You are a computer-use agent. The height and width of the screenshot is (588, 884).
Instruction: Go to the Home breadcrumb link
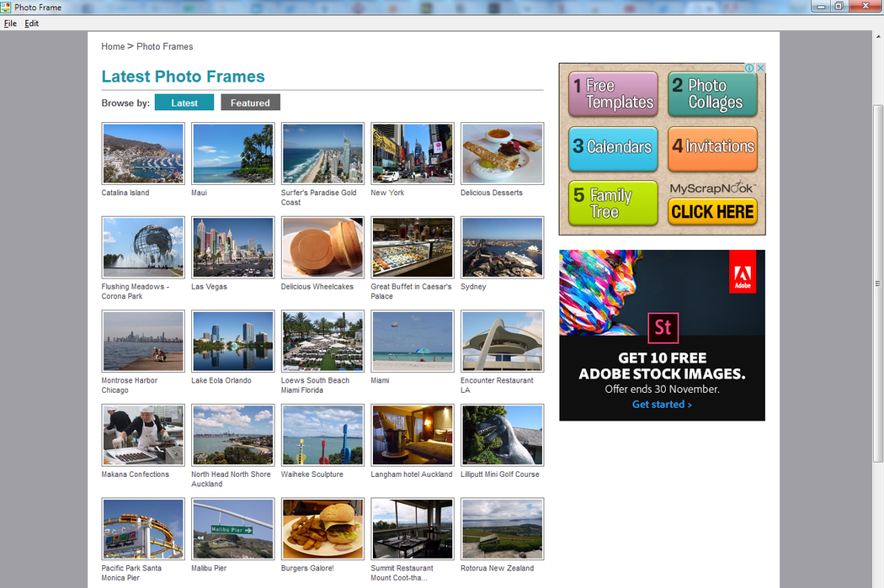[113, 46]
